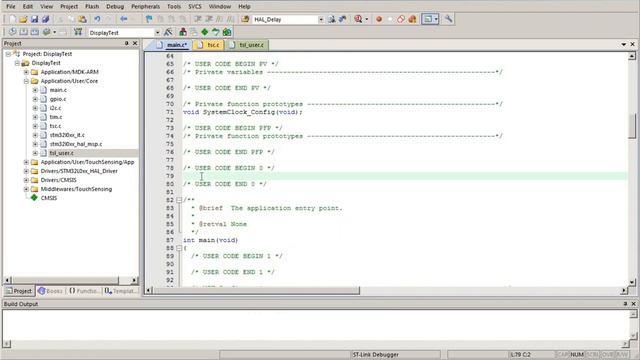The width and height of the screenshot is (640, 360).
Task: Paste from clipboard toolbar icon
Action: 82,19
